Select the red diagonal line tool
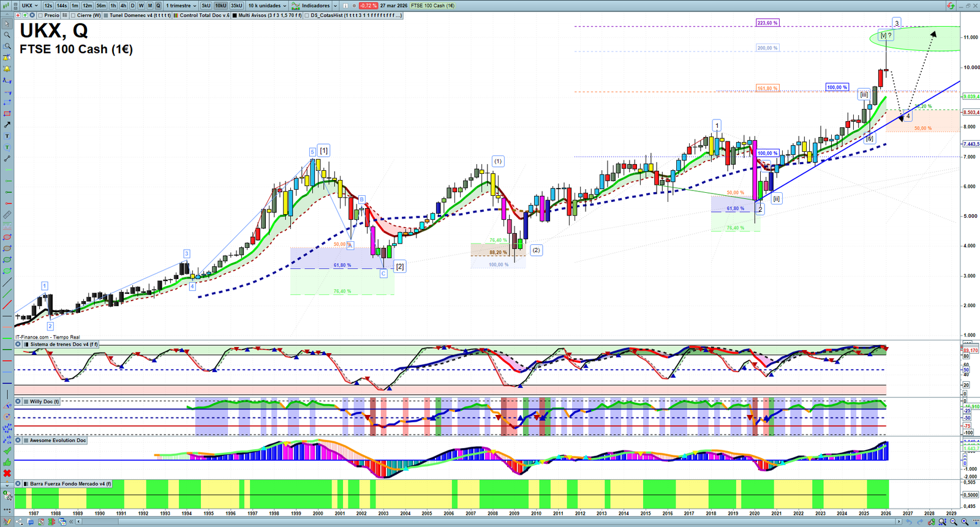Viewport: 980px width, 527px height. click(x=7, y=305)
